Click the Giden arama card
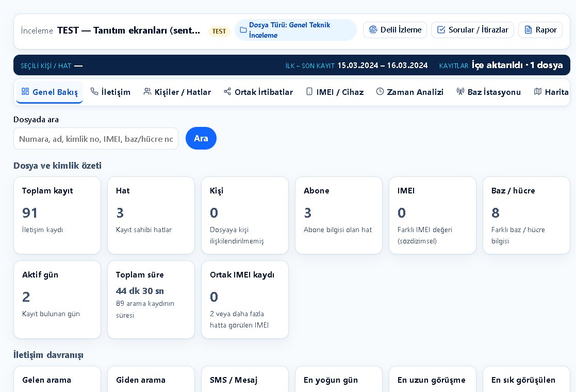This screenshot has height=392, width=576. point(151,379)
